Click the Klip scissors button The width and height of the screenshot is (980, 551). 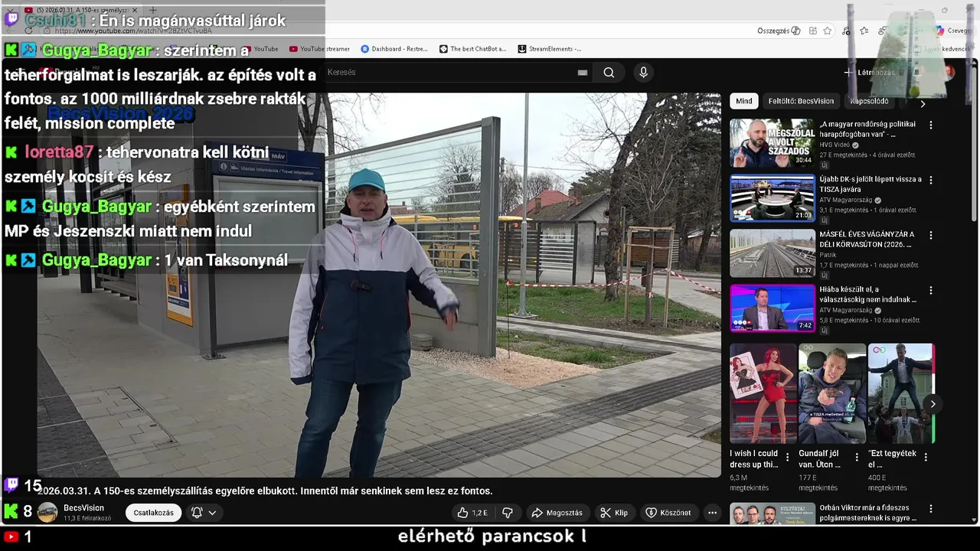[614, 513]
